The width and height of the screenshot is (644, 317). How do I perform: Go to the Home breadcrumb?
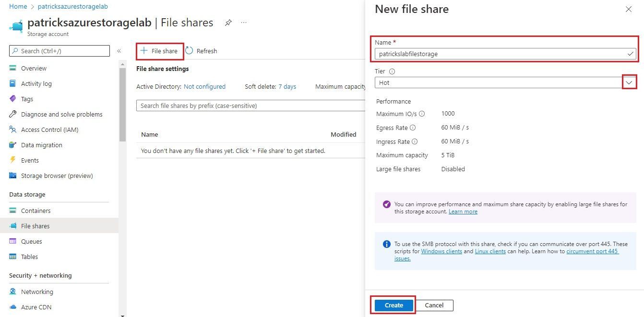coord(18,7)
